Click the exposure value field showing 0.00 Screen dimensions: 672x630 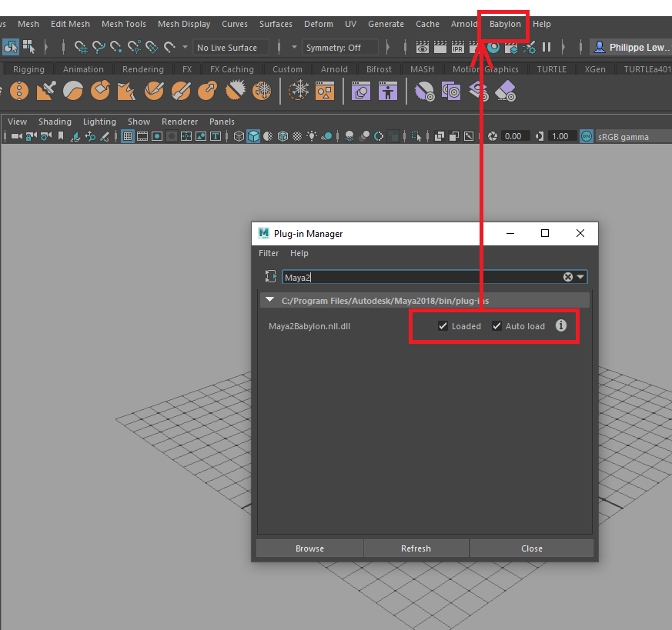(515, 137)
